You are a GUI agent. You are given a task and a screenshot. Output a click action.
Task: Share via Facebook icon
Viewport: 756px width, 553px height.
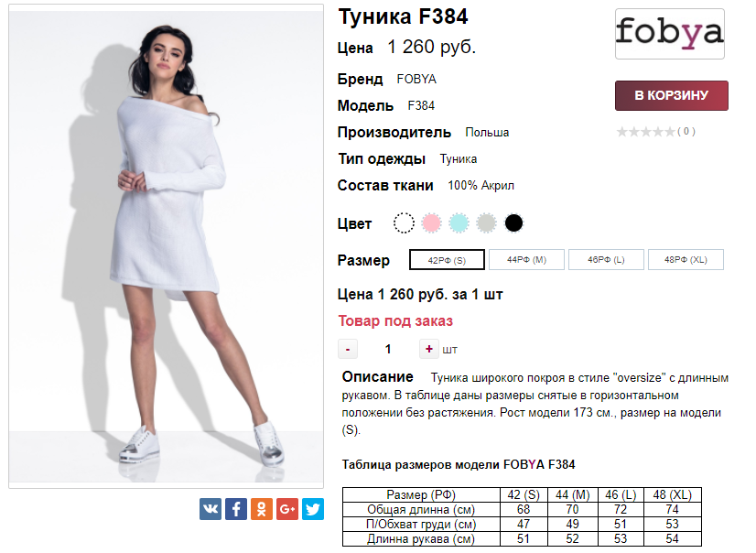tap(236, 509)
